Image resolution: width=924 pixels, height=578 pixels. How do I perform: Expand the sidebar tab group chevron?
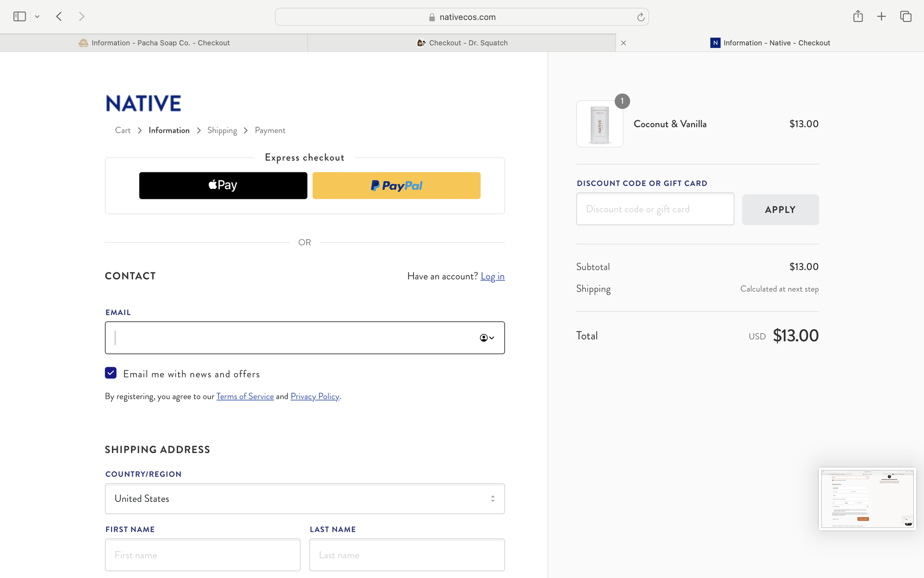click(37, 16)
